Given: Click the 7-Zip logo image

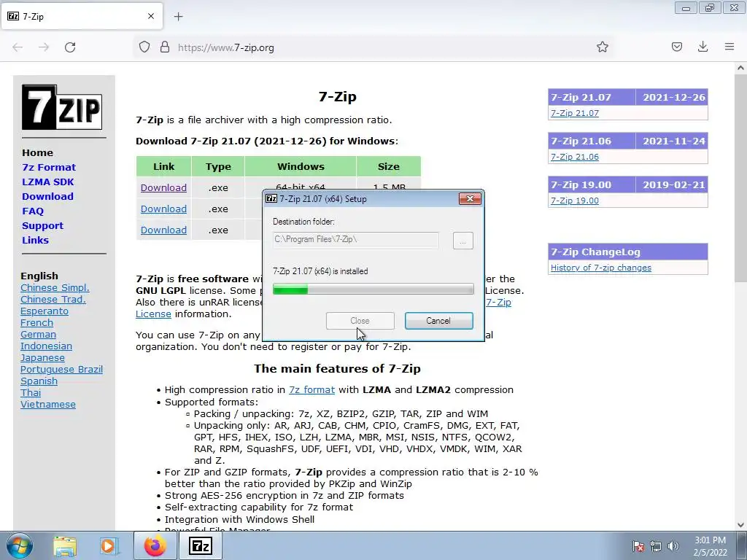Looking at the screenshot, I should coord(62,107).
